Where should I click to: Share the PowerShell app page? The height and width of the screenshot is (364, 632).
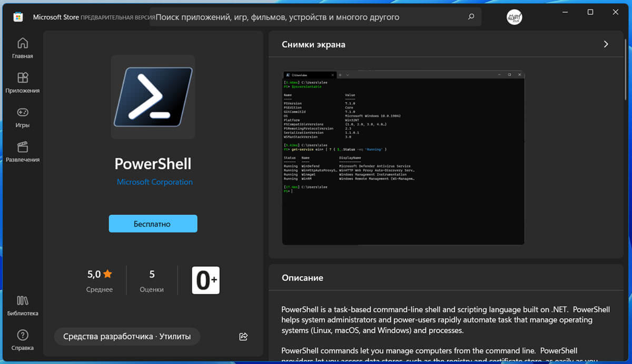[243, 336]
